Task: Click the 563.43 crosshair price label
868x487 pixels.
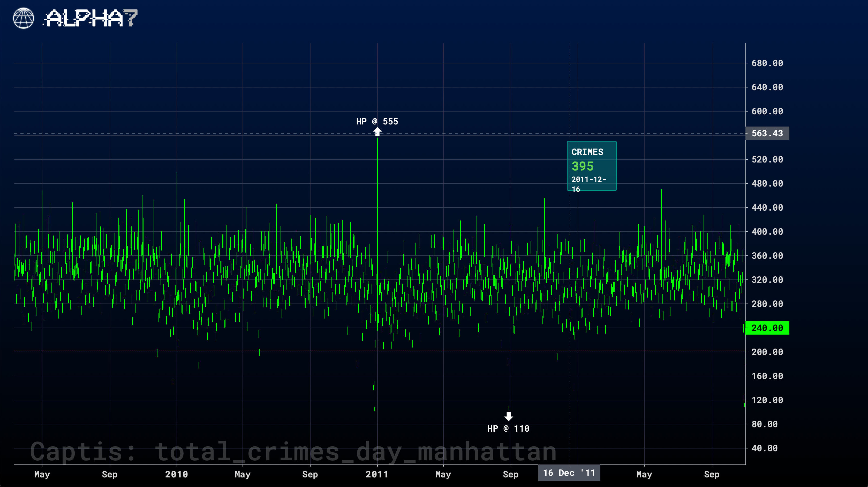Action: click(767, 133)
